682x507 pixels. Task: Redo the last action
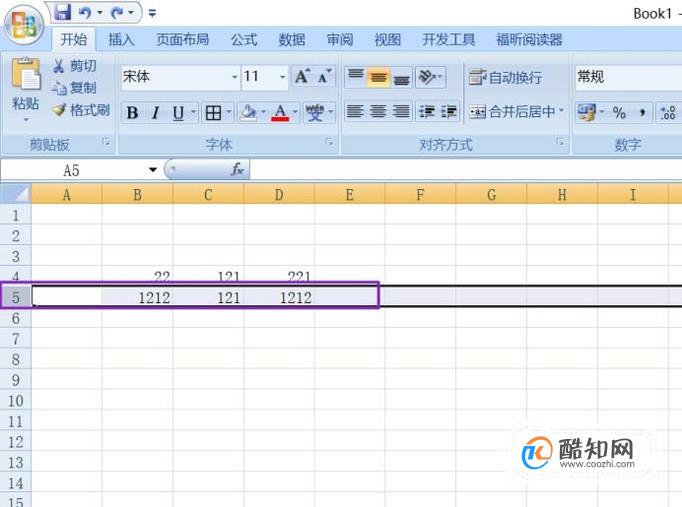[x=117, y=13]
